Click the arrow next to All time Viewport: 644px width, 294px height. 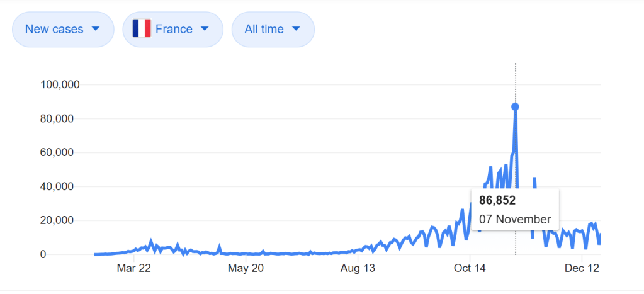[x=296, y=29]
